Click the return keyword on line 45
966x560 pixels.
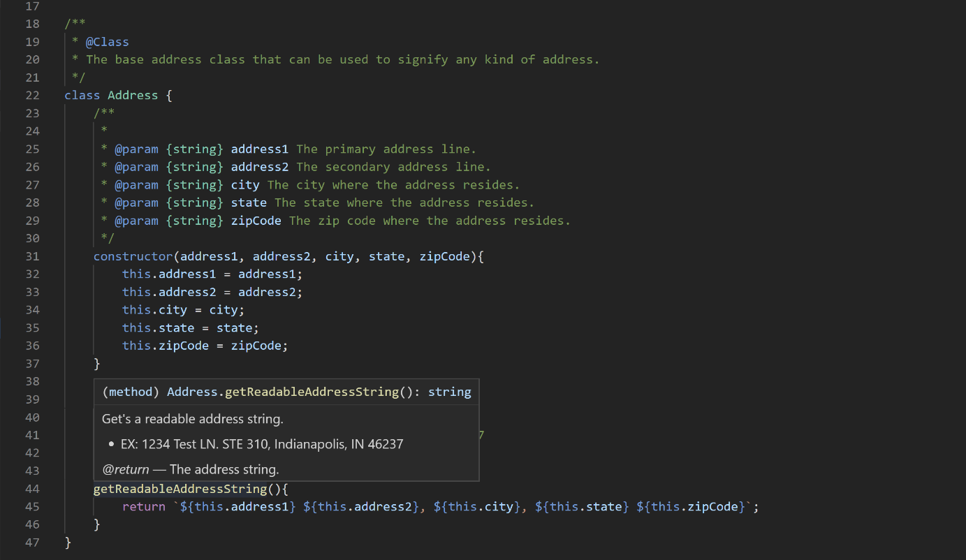tap(144, 506)
